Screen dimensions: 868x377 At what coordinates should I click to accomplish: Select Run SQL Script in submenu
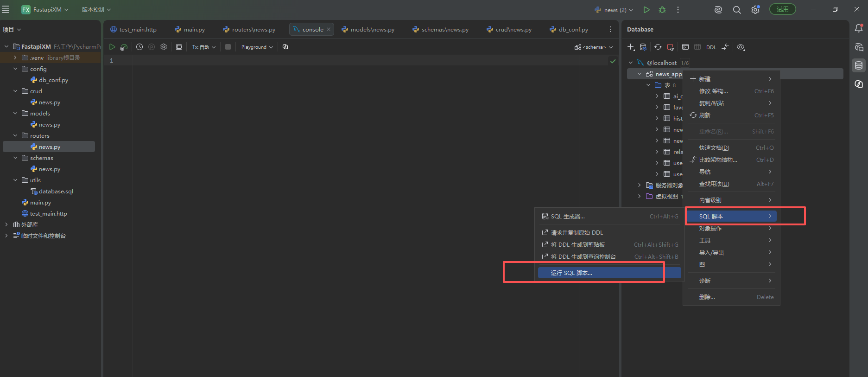tap(609, 273)
